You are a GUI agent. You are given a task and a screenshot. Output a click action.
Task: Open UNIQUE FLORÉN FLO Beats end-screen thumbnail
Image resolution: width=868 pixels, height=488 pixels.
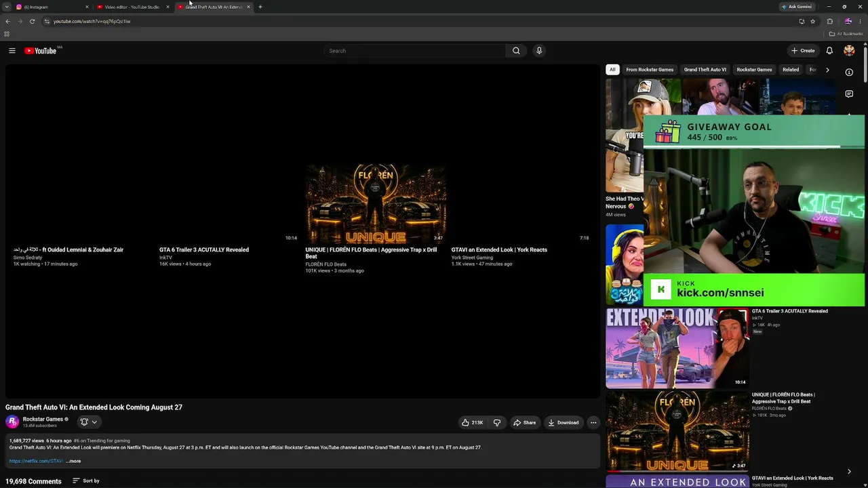click(x=376, y=203)
